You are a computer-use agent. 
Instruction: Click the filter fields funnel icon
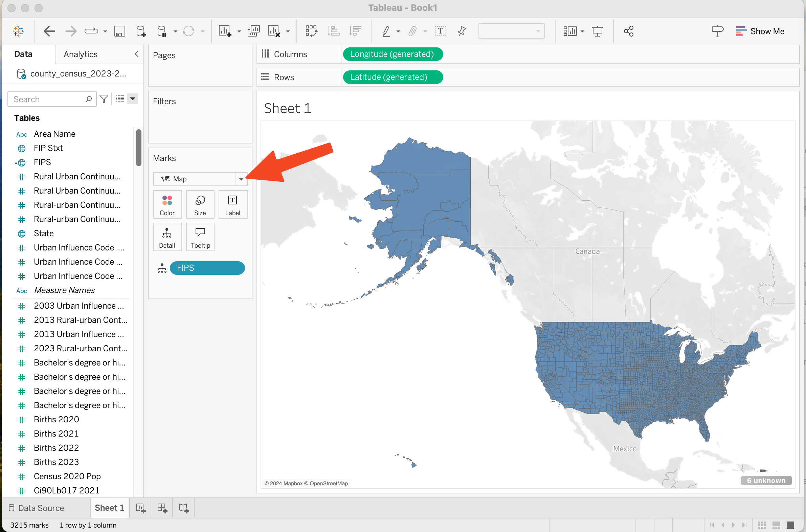click(x=104, y=99)
